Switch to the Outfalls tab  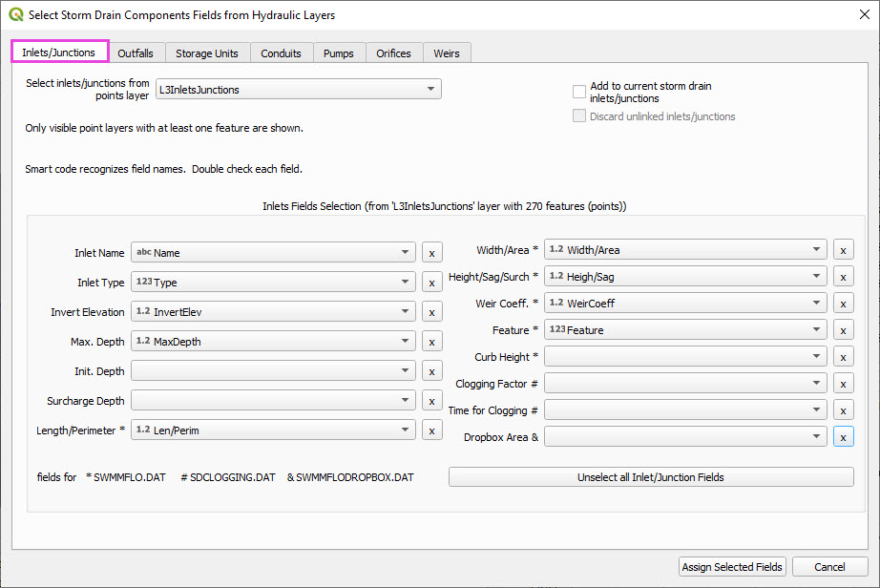click(x=136, y=53)
